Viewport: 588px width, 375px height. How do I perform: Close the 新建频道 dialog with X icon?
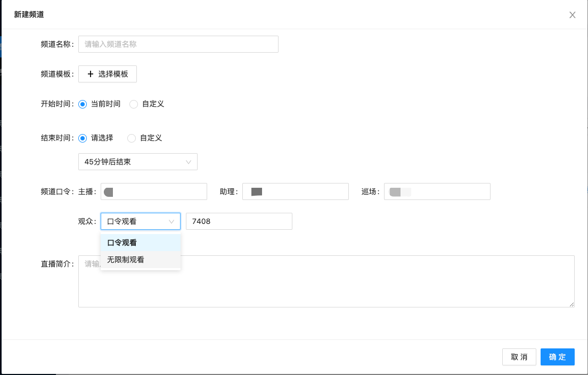point(573,15)
